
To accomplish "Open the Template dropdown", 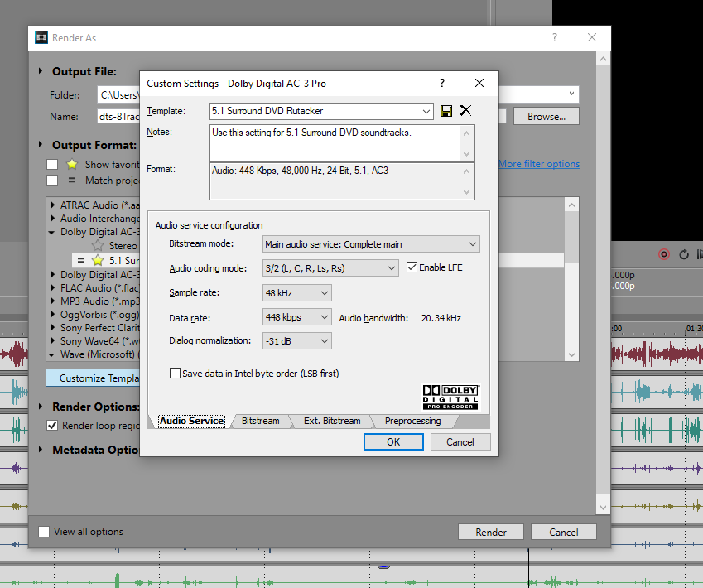I will (426, 111).
